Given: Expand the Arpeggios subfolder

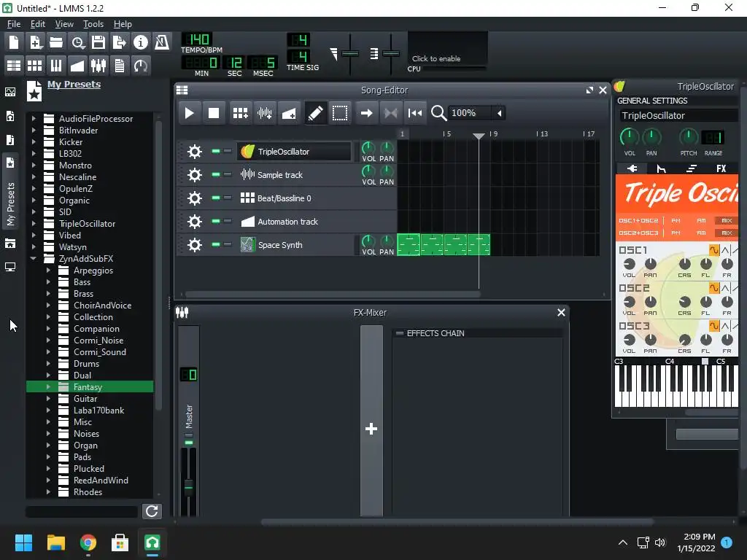Looking at the screenshot, I should coord(48,270).
